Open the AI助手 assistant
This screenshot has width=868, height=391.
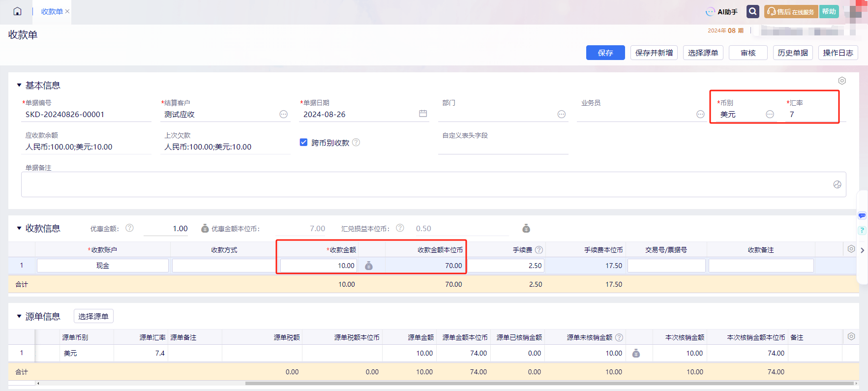pyautogui.click(x=721, y=12)
